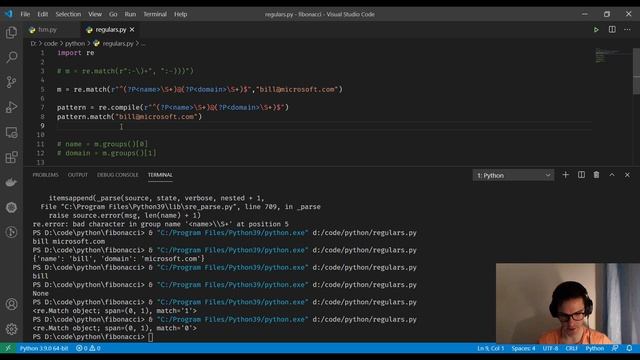Click the sre_parse.py file path in terminal
640x360 pixels.
click(x=150, y=207)
